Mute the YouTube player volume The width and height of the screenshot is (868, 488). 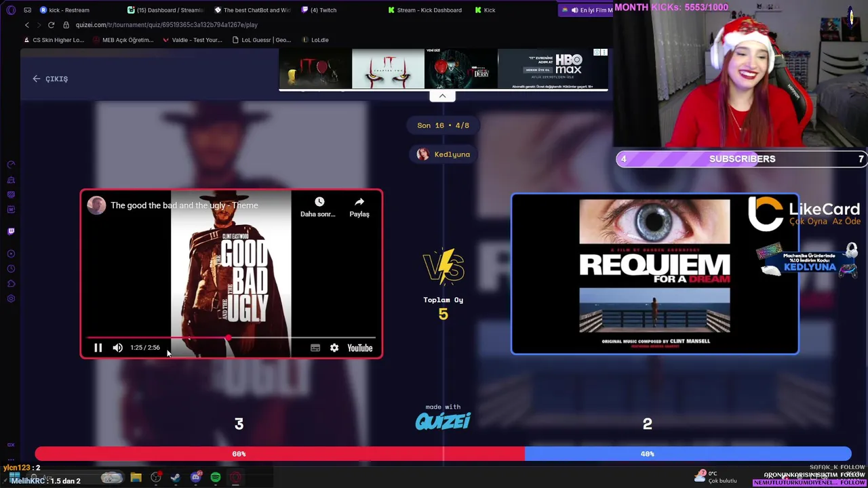tap(118, 348)
